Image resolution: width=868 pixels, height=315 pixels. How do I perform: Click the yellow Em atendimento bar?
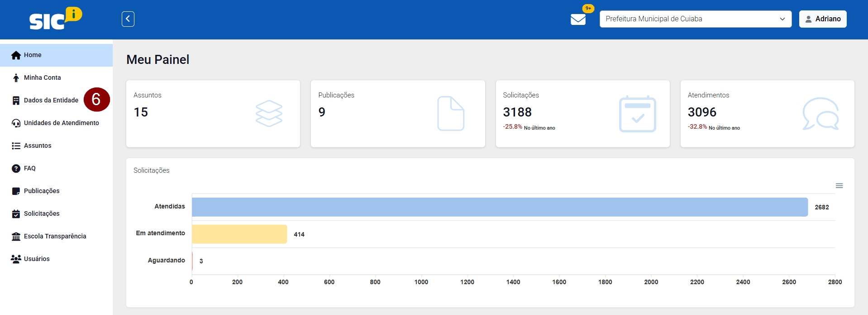click(x=239, y=234)
